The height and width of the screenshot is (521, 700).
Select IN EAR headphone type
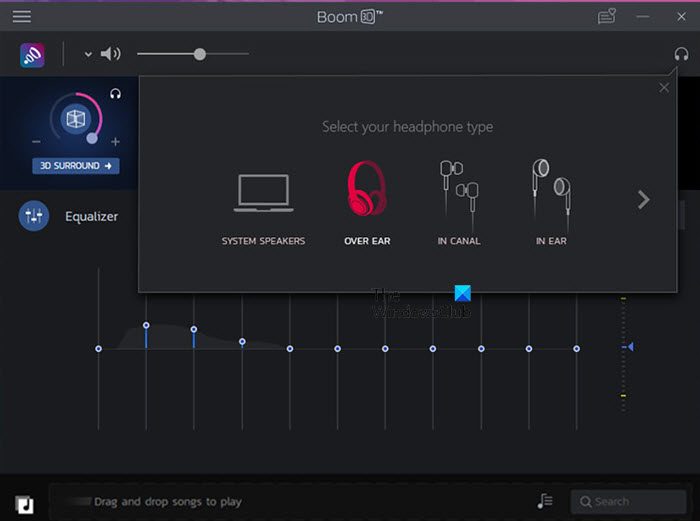[x=551, y=203]
